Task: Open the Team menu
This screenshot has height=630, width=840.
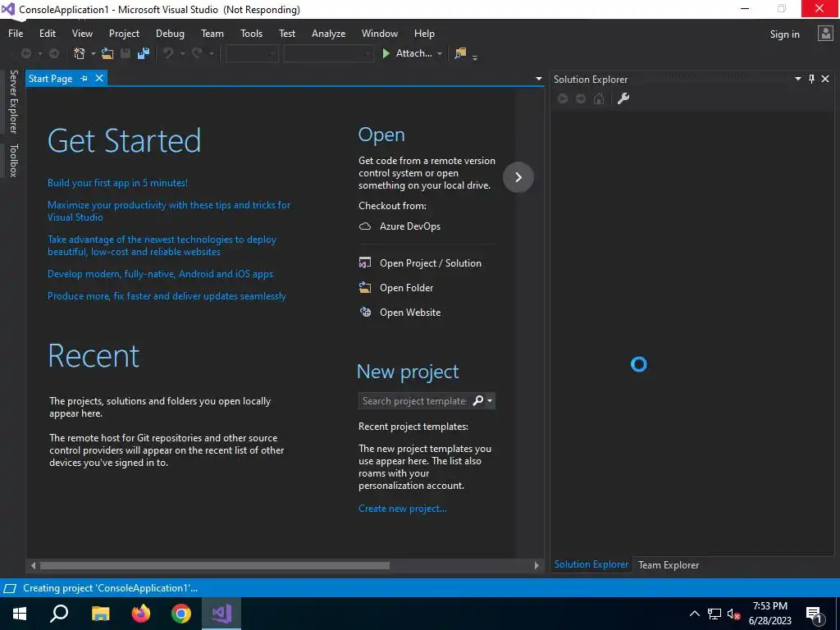Action: 212,33
